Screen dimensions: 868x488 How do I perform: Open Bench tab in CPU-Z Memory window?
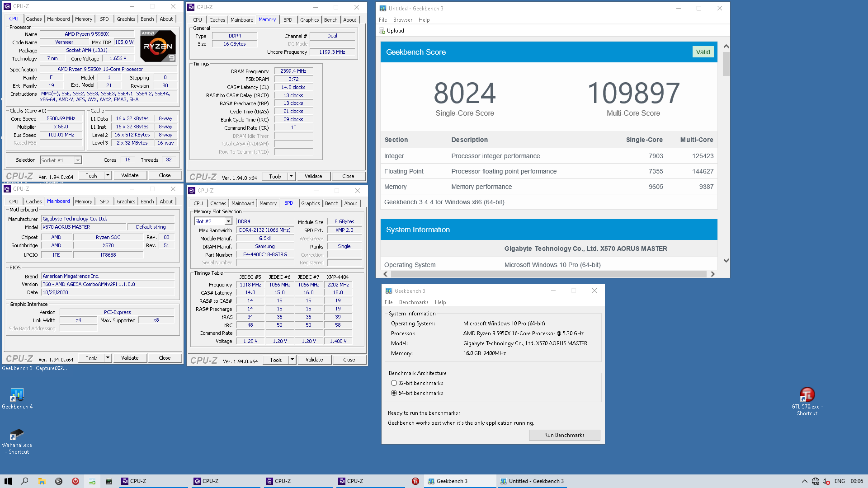point(330,20)
